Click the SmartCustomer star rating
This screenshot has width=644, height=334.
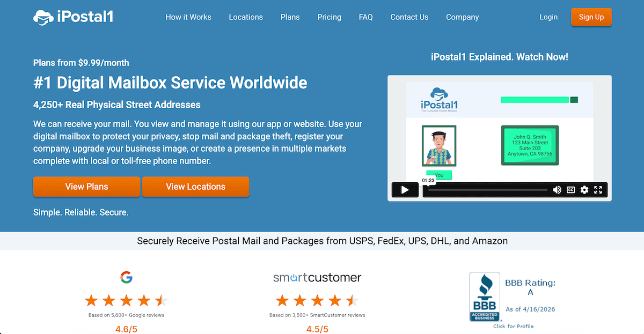click(x=317, y=301)
